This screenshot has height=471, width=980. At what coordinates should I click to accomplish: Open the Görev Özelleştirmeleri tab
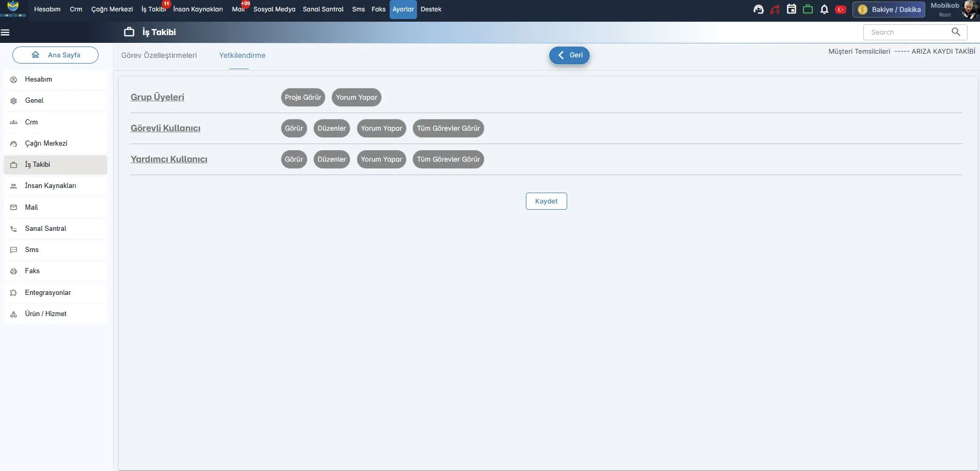[x=159, y=55]
